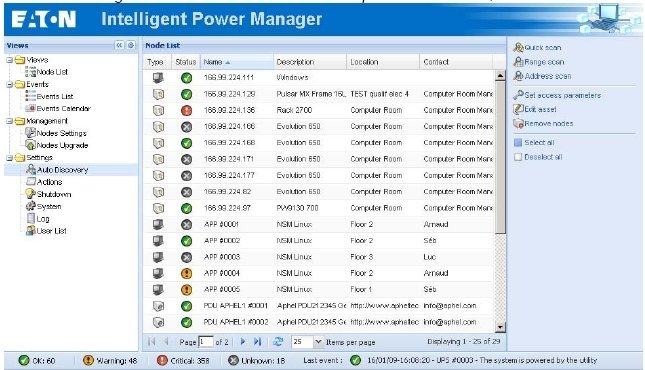
Task: Click the views panel settings gear
Action: coord(131,45)
